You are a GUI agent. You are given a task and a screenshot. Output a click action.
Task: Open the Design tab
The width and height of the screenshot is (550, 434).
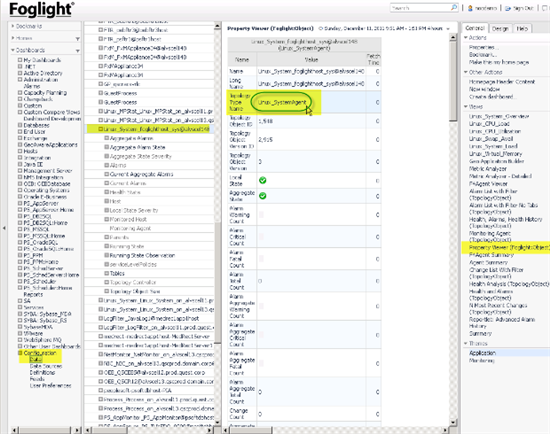click(x=500, y=28)
